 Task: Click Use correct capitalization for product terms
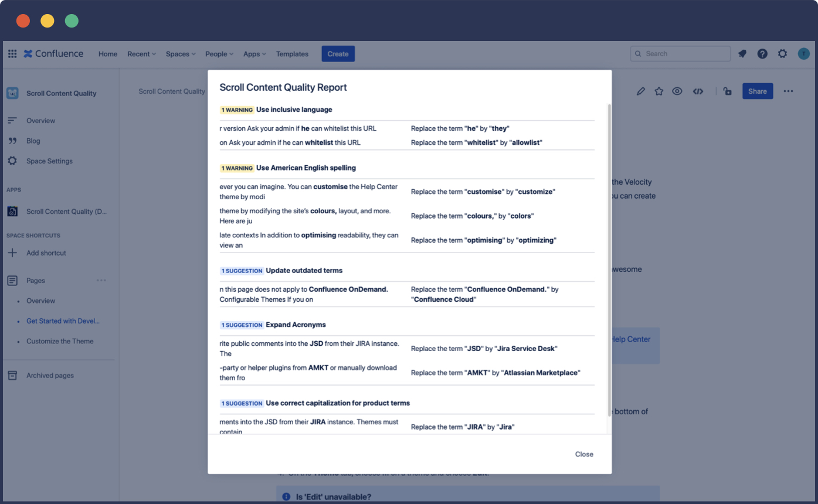click(x=338, y=403)
